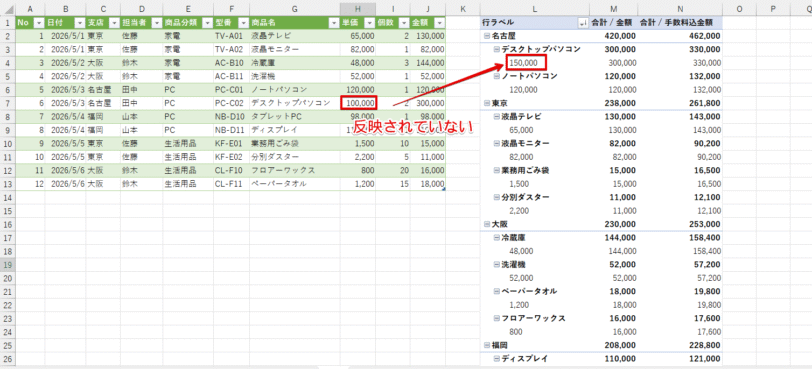Viewport: 812px width, 369px height.
Task: Collapse the 洗濯機 pivot item
Action: tap(497, 264)
